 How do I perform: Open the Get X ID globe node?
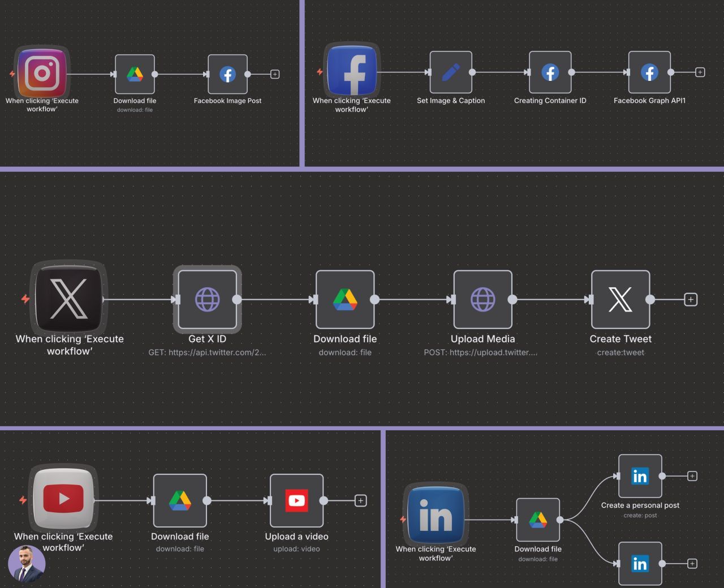[x=208, y=299]
